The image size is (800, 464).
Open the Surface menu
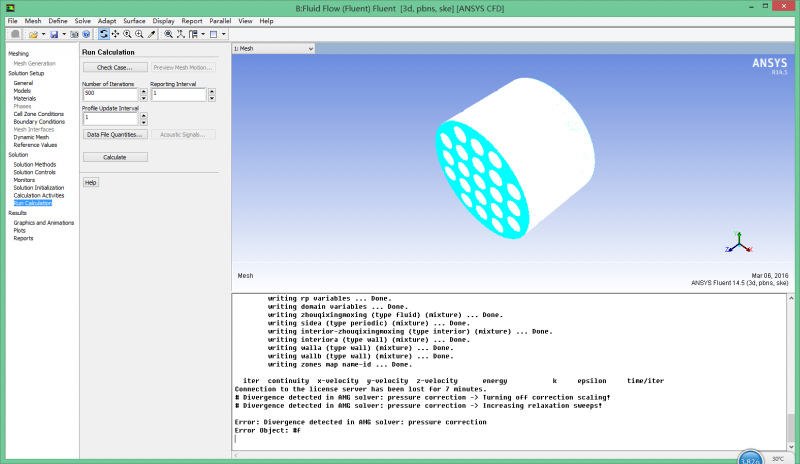coord(134,21)
